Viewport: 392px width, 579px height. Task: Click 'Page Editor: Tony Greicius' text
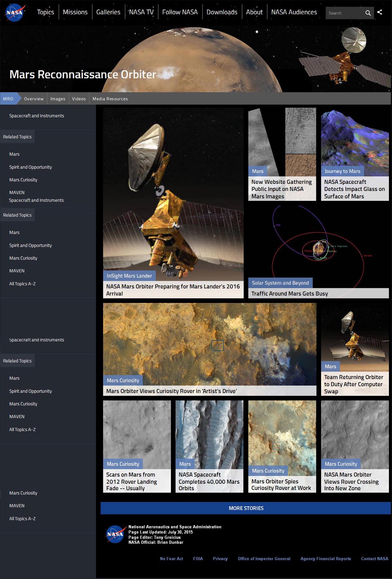coord(155,537)
